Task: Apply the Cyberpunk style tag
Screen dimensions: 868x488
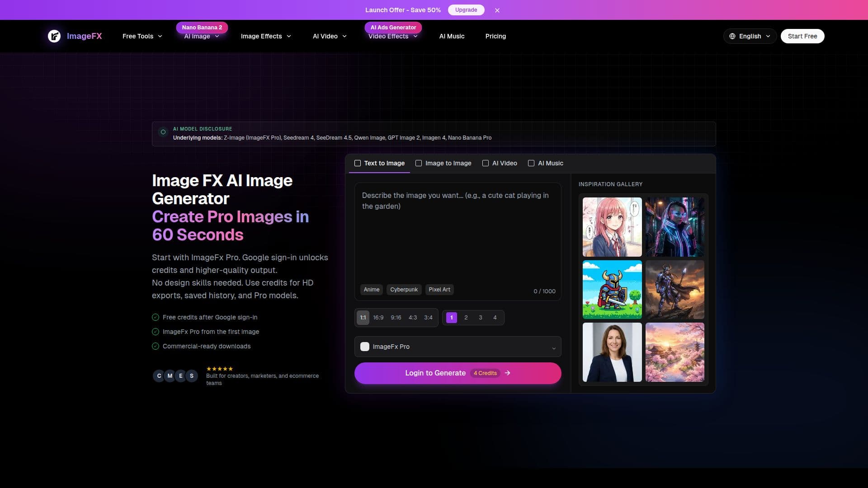Action: (404, 290)
